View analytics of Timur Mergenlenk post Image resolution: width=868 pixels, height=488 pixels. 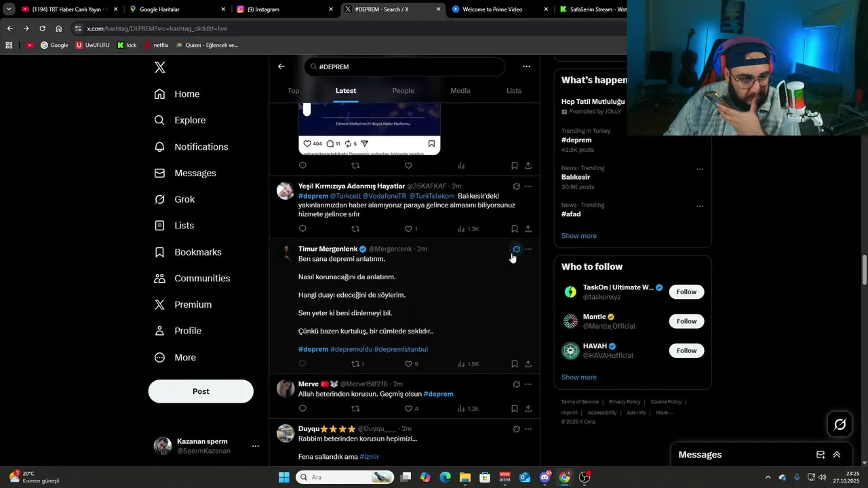coord(468,364)
